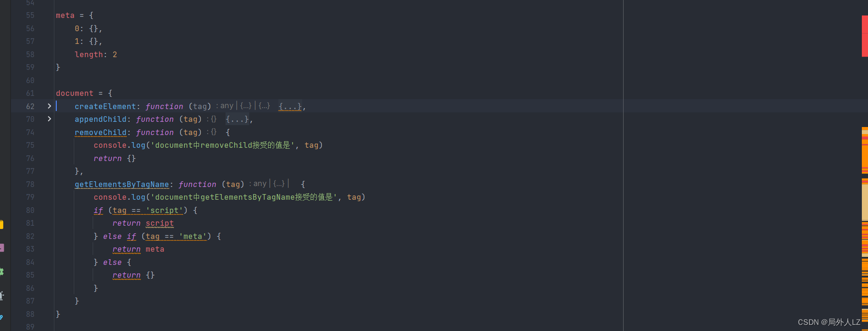The height and width of the screenshot is (331, 868).
Task: Click the underlined 'if' keyword on line 80
Action: pyautogui.click(x=98, y=211)
